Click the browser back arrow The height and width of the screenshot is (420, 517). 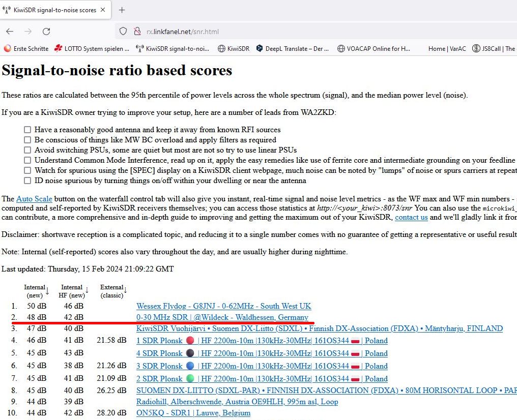pyautogui.click(x=10, y=32)
